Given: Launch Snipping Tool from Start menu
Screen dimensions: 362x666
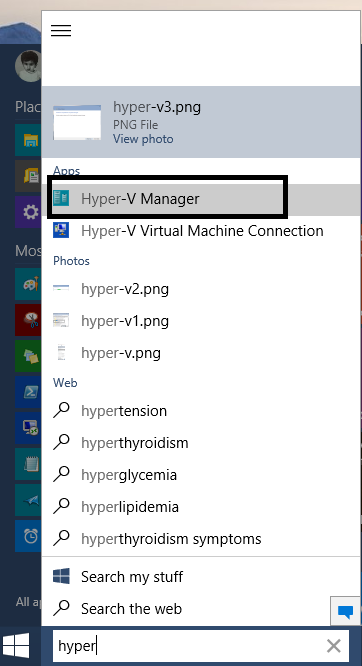Looking at the screenshot, I should (28, 320).
